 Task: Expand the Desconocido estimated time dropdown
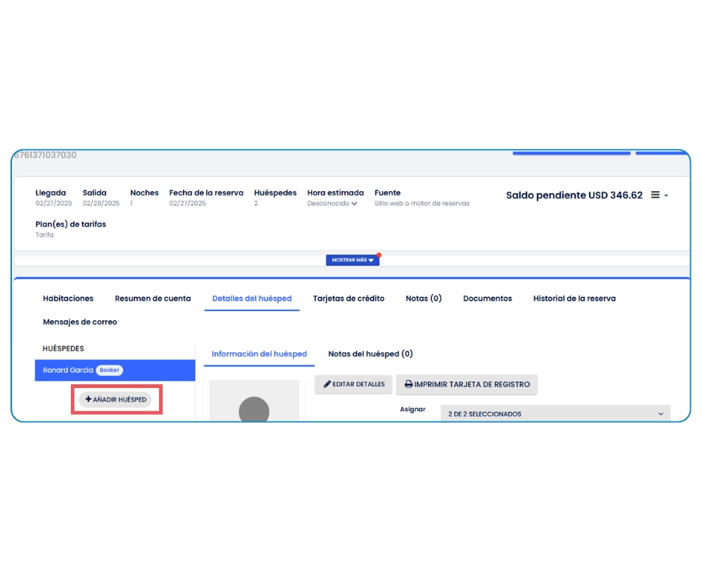tap(332, 203)
